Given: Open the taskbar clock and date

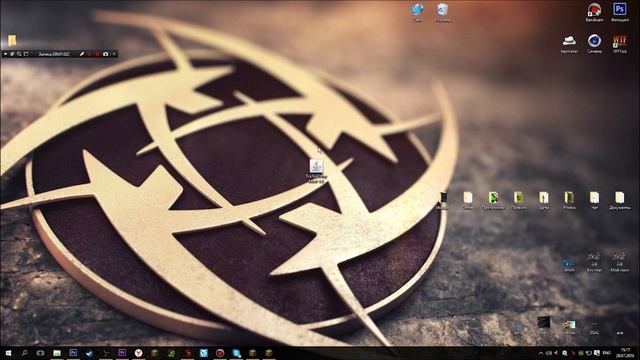Looking at the screenshot, I should 624,353.
